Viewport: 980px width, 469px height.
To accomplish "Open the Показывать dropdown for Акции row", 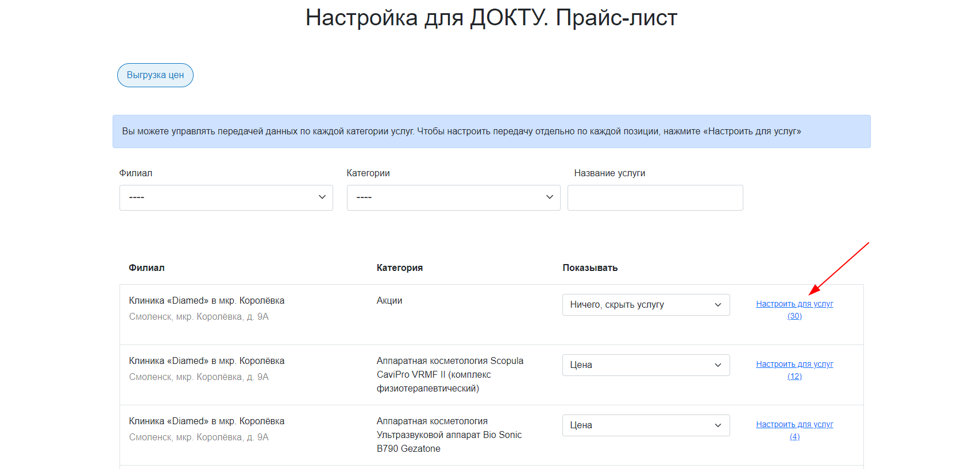I will (646, 305).
